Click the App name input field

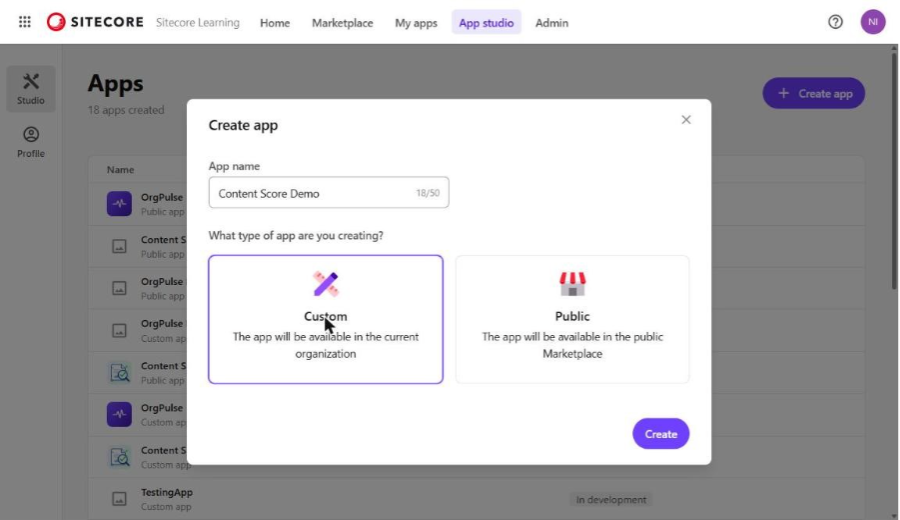coord(329,193)
